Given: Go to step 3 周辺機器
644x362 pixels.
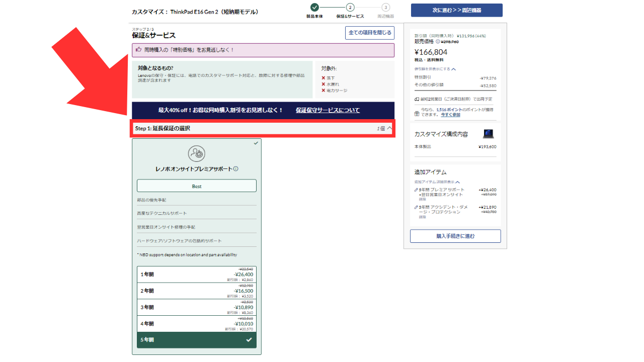Looking at the screenshot, I should coord(385,8).
